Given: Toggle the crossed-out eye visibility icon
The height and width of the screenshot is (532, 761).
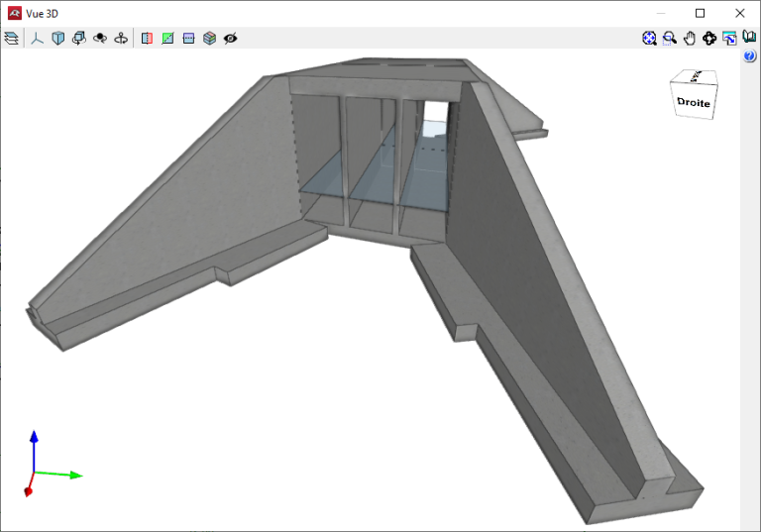Looking at the screenshot, I should (x=230, y=38).
